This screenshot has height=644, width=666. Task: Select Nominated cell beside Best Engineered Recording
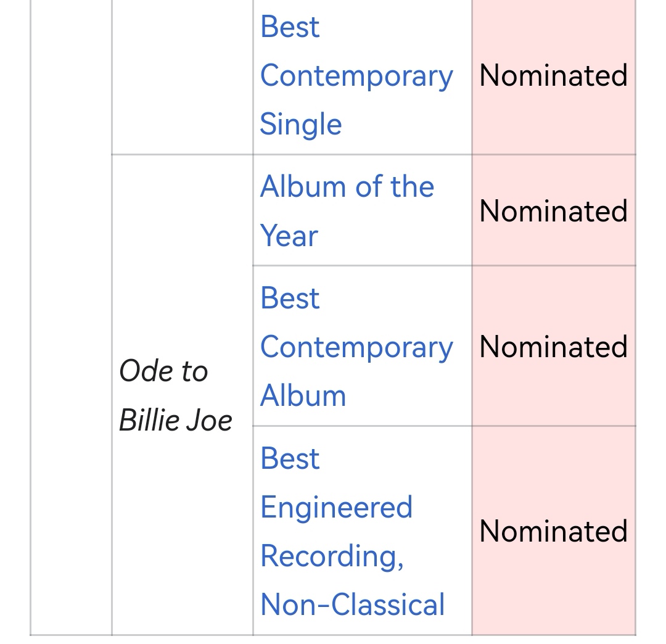[553, 532]
